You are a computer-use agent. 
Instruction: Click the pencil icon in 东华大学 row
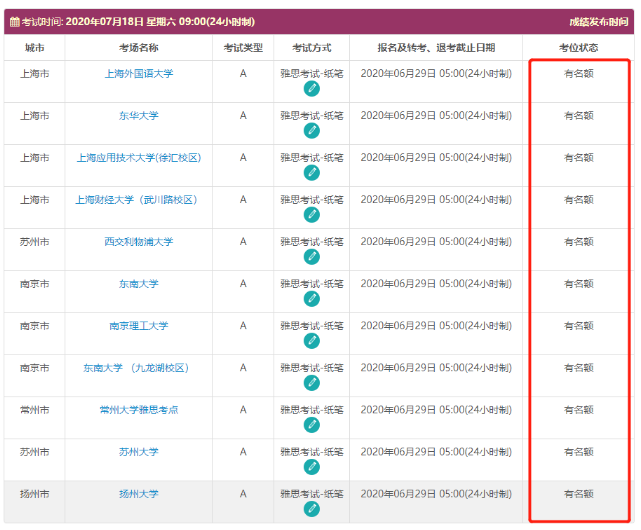[x=312, y=131]
